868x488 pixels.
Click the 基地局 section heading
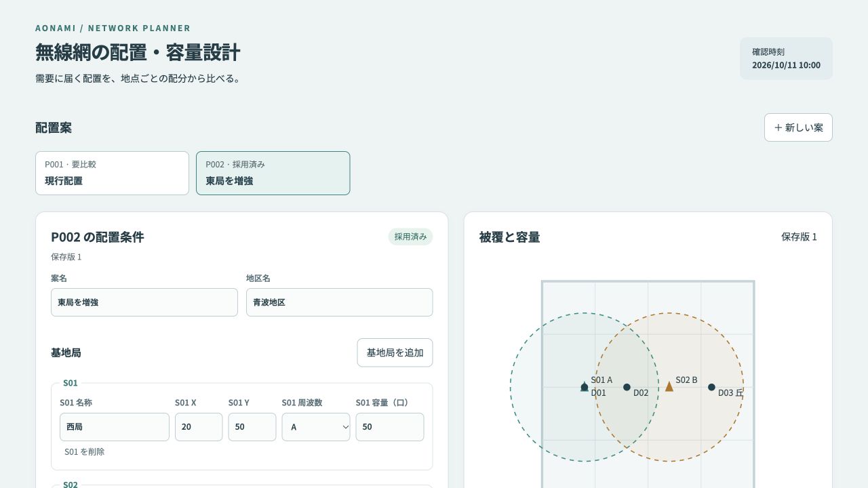click(66, 352)
